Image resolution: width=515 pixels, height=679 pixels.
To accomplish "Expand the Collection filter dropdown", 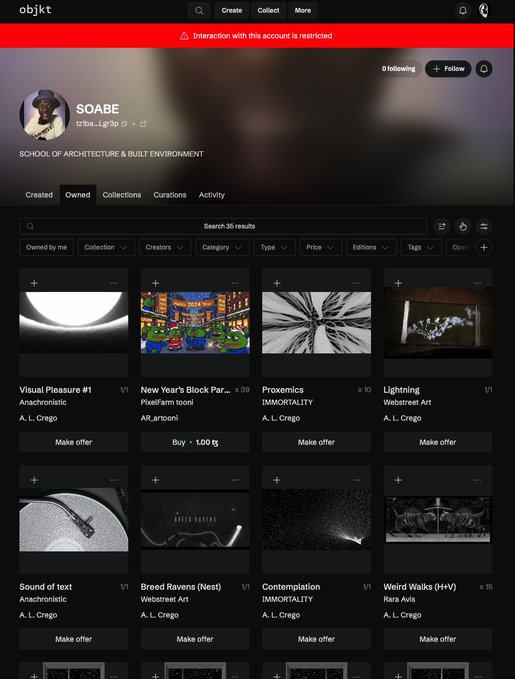I will click(106, 247).
